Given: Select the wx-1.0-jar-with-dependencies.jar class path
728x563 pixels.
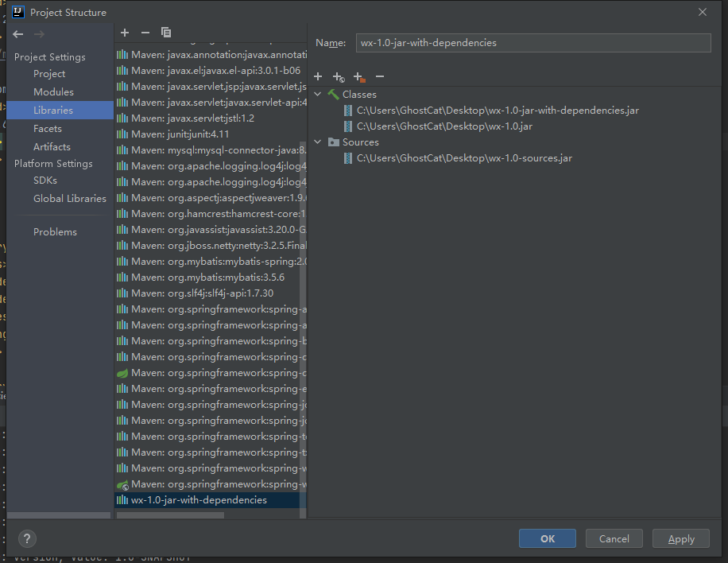Looking at the screenshot, I should point(498,111).
